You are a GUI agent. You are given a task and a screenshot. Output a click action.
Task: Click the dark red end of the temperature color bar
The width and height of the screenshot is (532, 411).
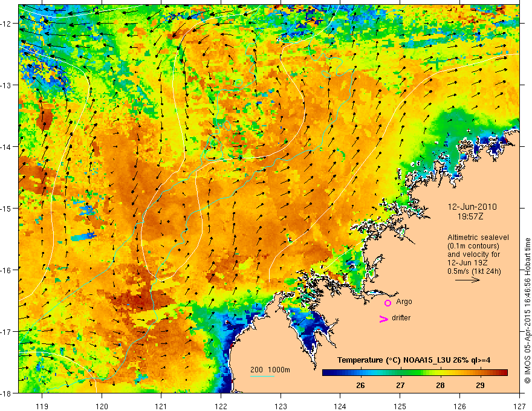(x=504, y=373)
